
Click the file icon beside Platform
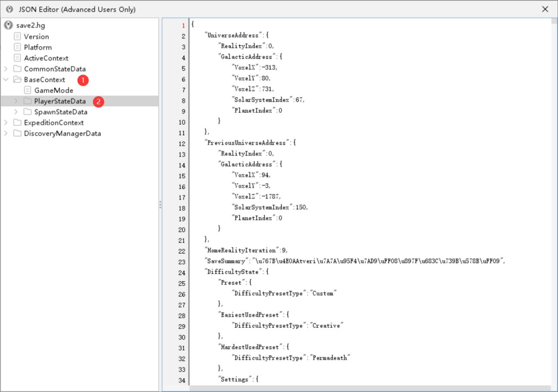click(17, 47)
